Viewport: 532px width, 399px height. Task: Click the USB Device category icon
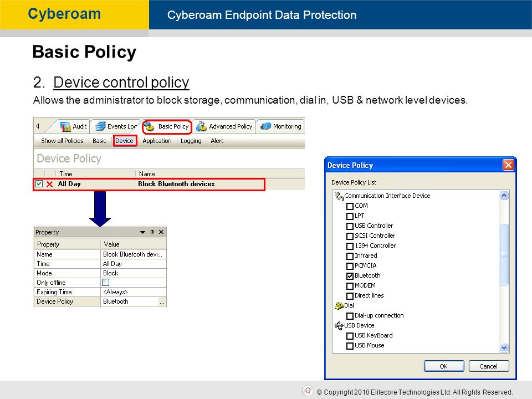(x=339, y=326)
